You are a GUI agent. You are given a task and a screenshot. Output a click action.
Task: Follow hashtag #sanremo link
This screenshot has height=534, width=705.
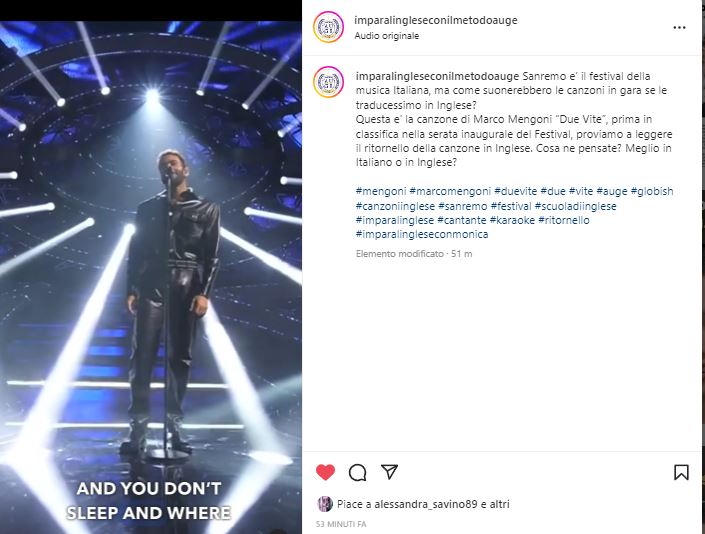pos(463,206)
